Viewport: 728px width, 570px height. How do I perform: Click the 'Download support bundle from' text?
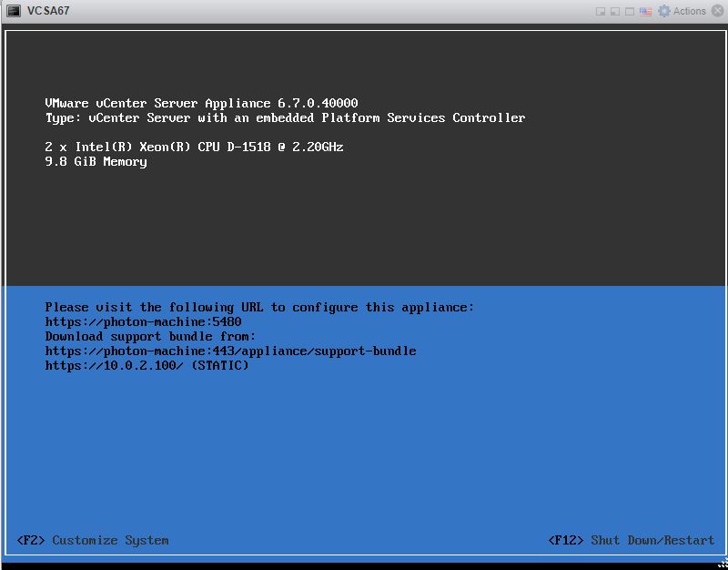(x=150, y=336)
